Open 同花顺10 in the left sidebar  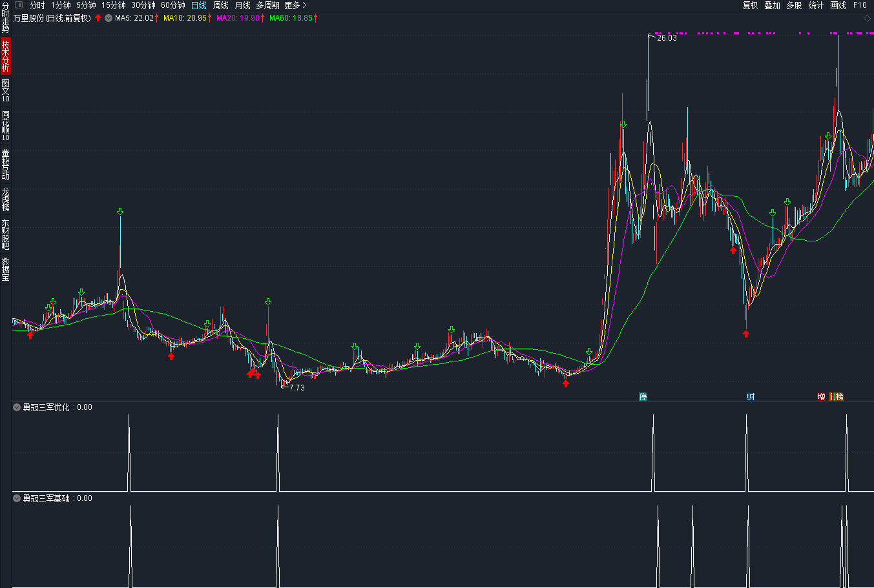click(5, 126)
